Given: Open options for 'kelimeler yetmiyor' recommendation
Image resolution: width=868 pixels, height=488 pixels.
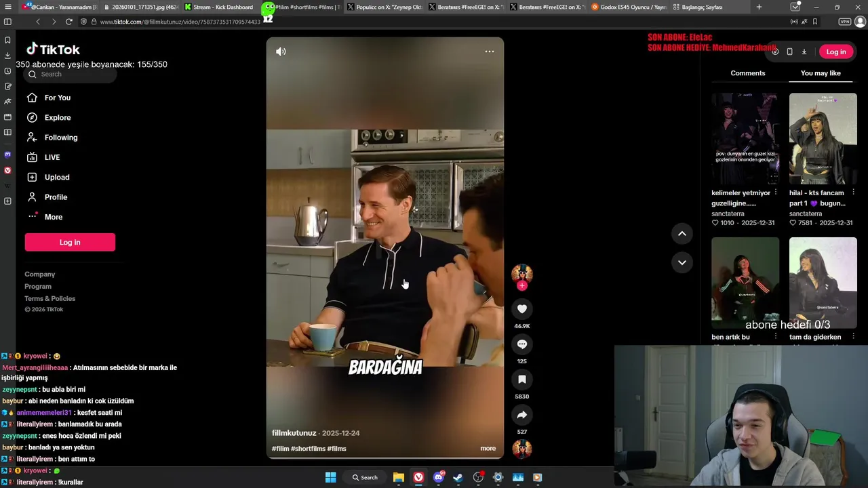Looking at the screenshot, I should pyautogui.click(x=776, y=192).
